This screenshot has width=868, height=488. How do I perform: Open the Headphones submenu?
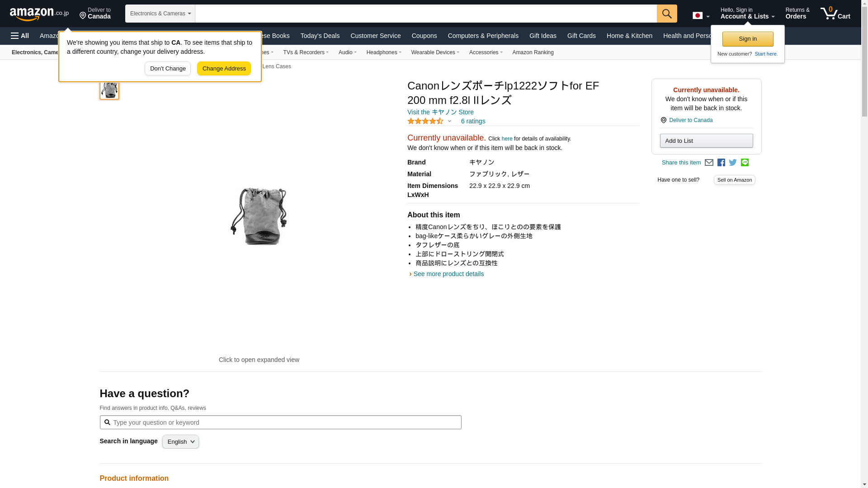pos(383,52)
